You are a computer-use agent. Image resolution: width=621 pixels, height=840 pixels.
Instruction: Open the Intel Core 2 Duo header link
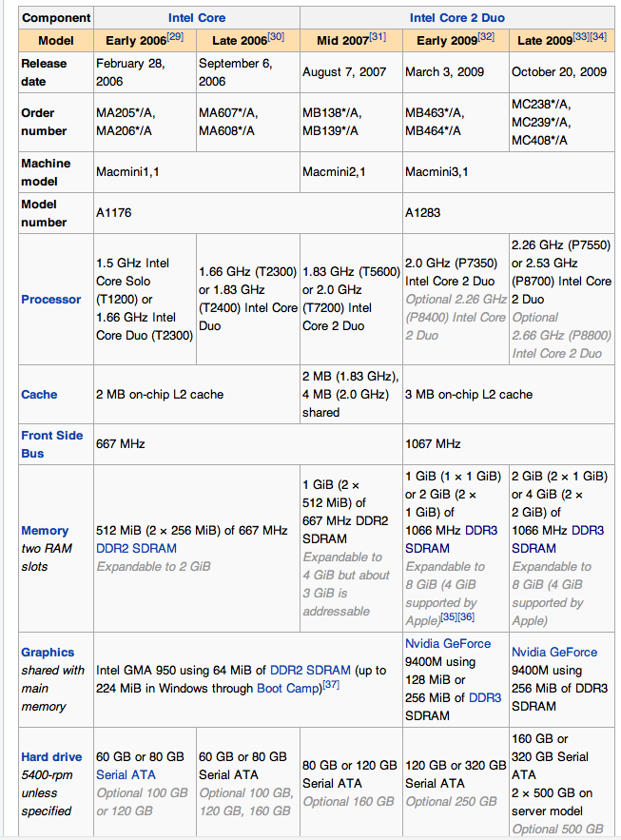[x=456, y=18]
